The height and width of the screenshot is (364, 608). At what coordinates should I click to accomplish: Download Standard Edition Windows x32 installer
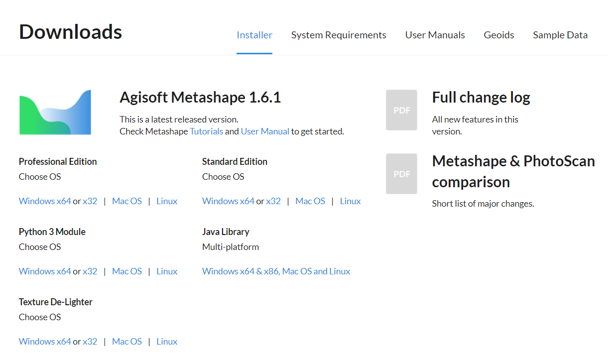273,201
